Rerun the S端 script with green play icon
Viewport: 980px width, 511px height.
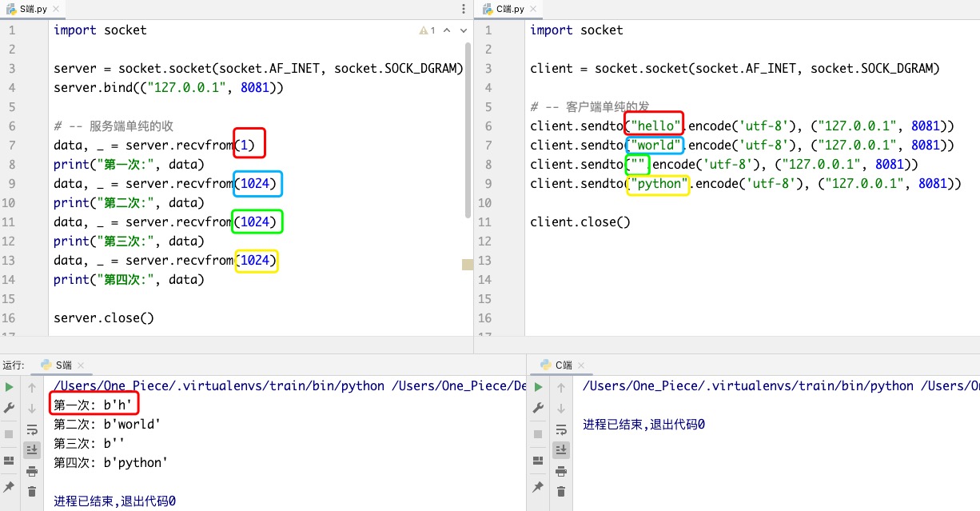click(x=9, y=387)
